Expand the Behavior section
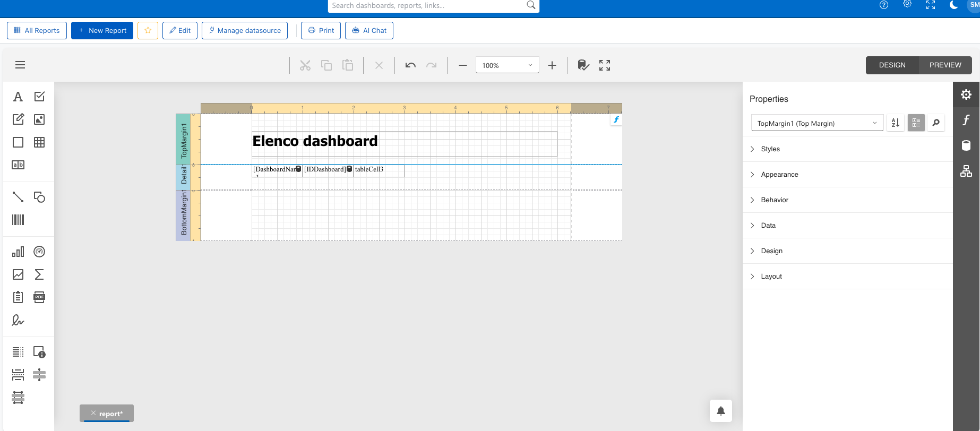 pyautogui.click(x=848, y=200)
